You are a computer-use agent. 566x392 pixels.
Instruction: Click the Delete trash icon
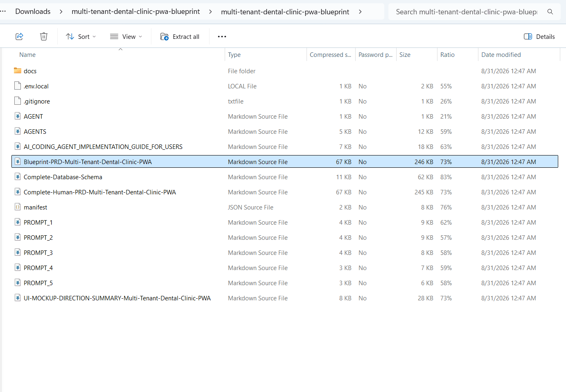44,36
